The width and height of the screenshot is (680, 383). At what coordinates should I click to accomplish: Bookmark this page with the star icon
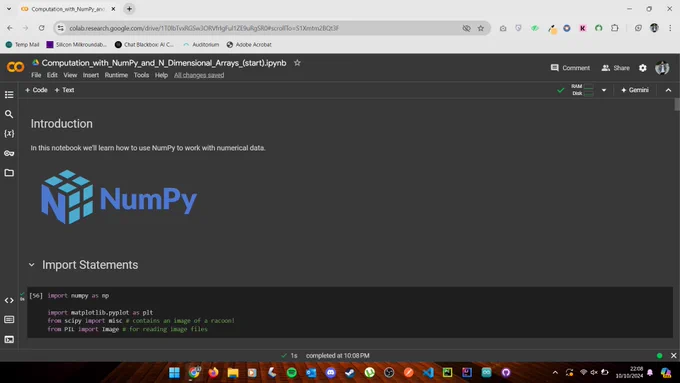click(x=481, y=28)
